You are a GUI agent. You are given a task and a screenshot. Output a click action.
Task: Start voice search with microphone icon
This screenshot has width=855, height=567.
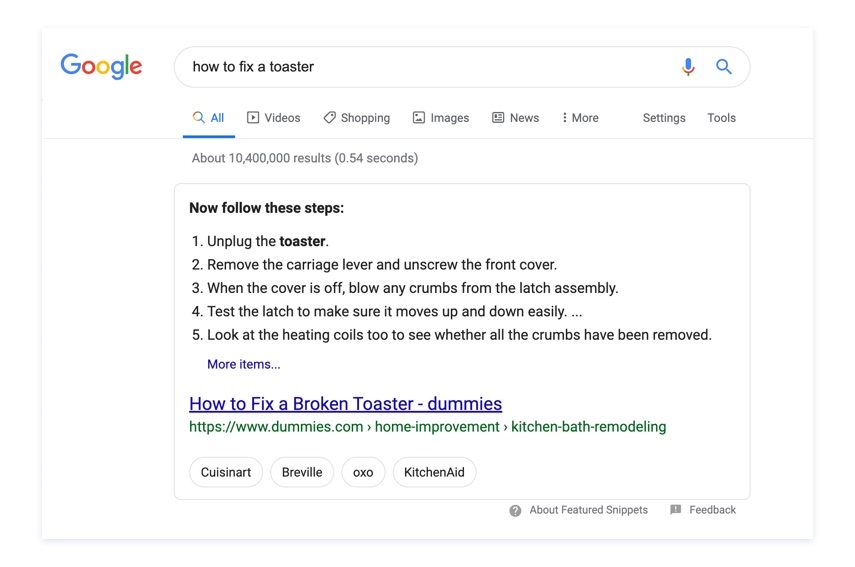pos(688,67)
